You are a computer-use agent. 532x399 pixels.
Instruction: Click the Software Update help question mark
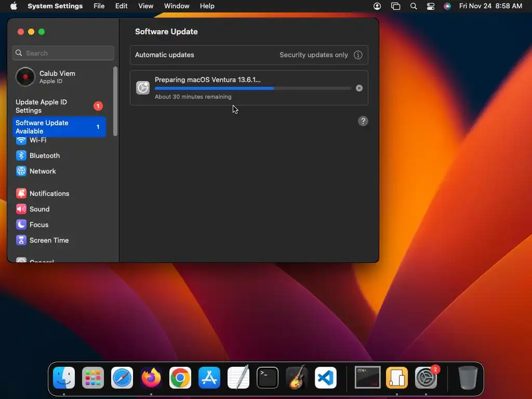[363, 121]
